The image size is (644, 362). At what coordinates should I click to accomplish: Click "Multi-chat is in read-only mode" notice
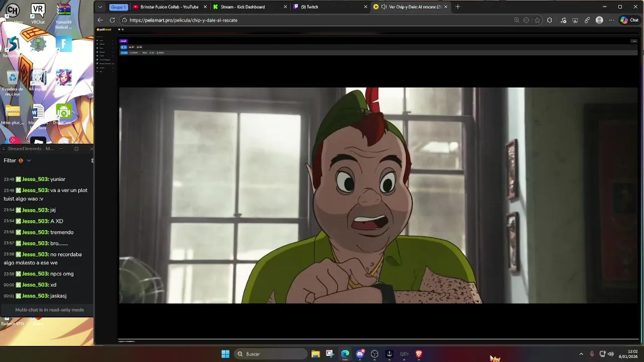point(49,310)
